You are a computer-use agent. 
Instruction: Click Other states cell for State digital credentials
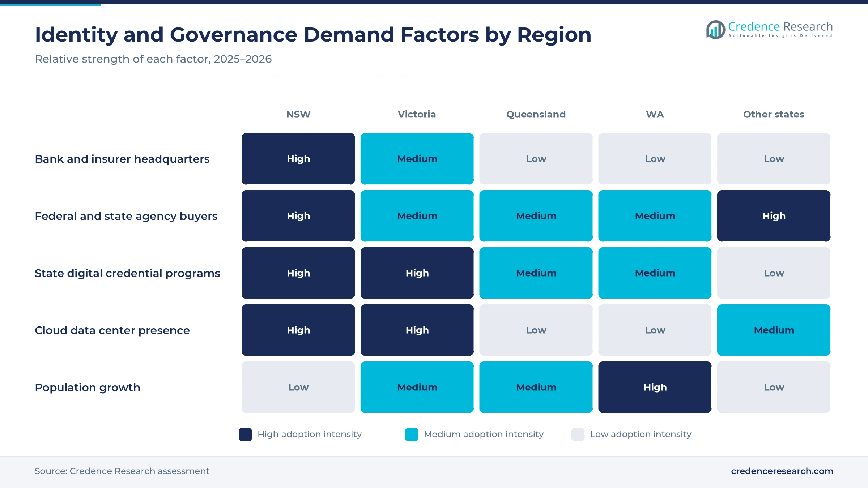coord(774,273)
